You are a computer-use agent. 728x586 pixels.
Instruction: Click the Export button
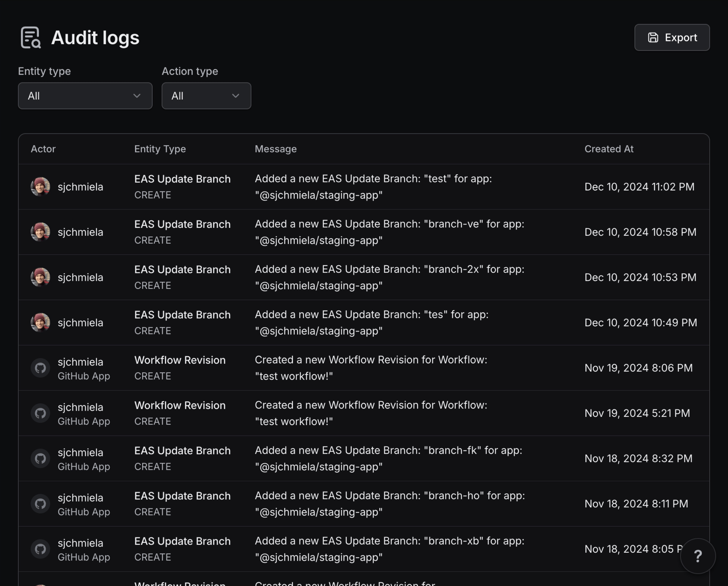[x=672, y=38]
